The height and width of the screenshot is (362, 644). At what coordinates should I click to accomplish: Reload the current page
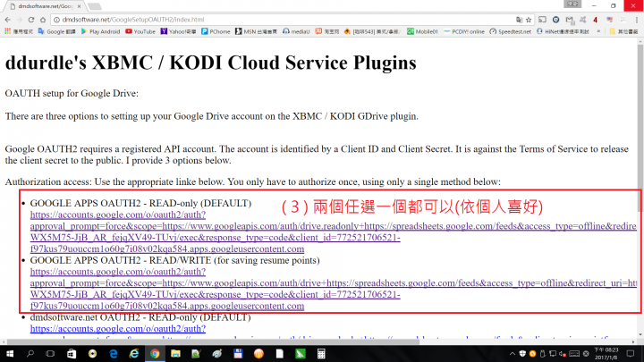pyautogui.click(x=31, y=20)
